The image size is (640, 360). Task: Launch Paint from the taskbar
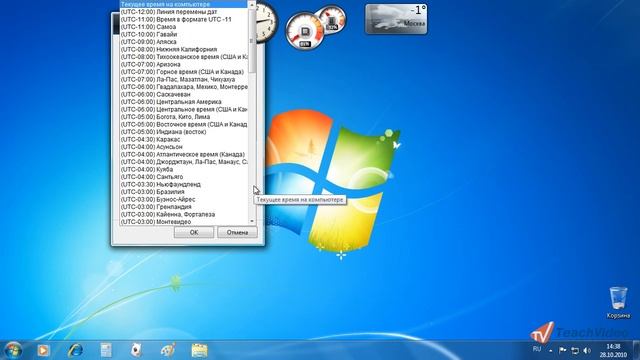[x=168, y=350]
